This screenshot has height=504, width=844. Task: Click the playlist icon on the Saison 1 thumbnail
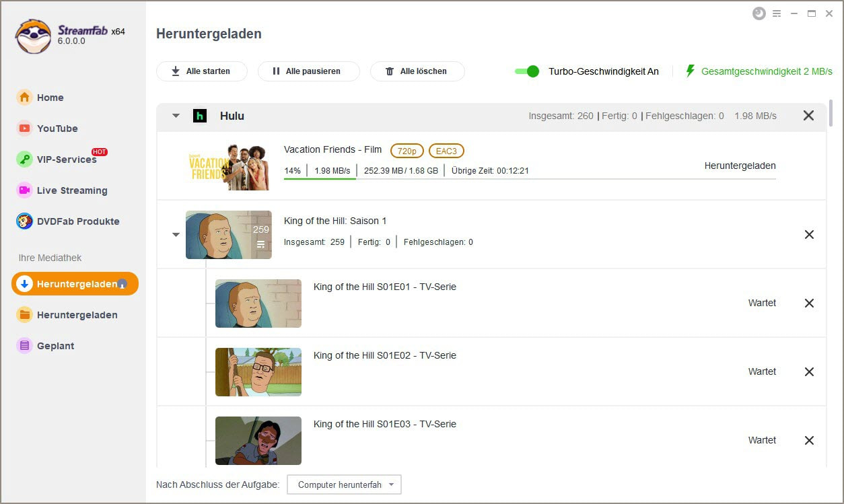point(261,245)
